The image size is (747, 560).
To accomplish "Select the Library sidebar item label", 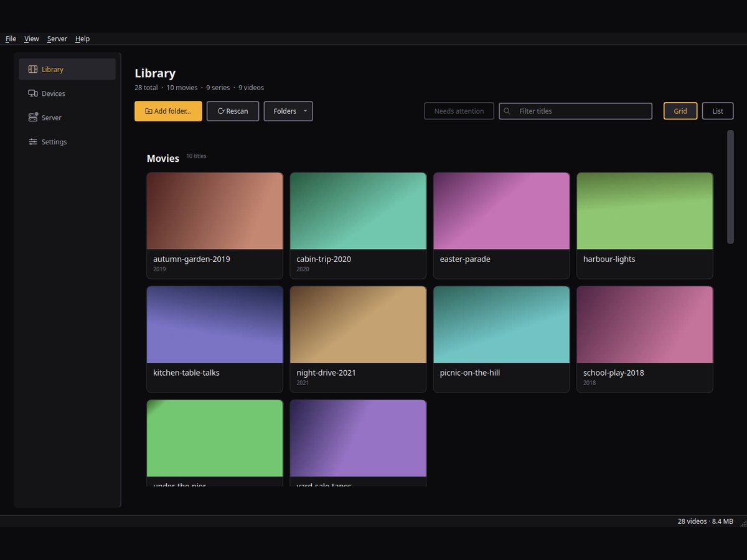I will (52, 69).
